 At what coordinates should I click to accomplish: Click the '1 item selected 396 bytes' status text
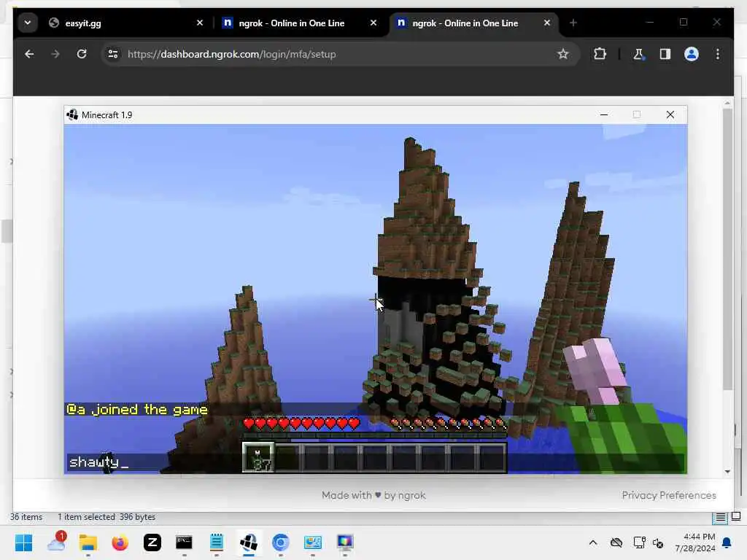pos(107,517)
